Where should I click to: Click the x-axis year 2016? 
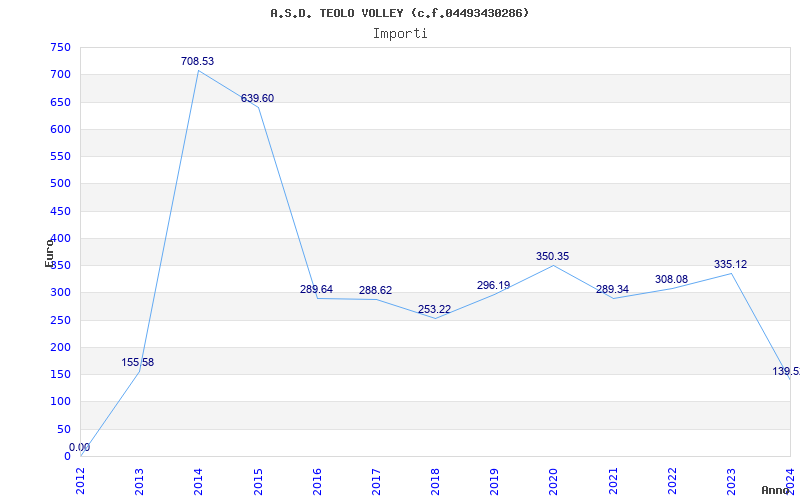[317, 481]
